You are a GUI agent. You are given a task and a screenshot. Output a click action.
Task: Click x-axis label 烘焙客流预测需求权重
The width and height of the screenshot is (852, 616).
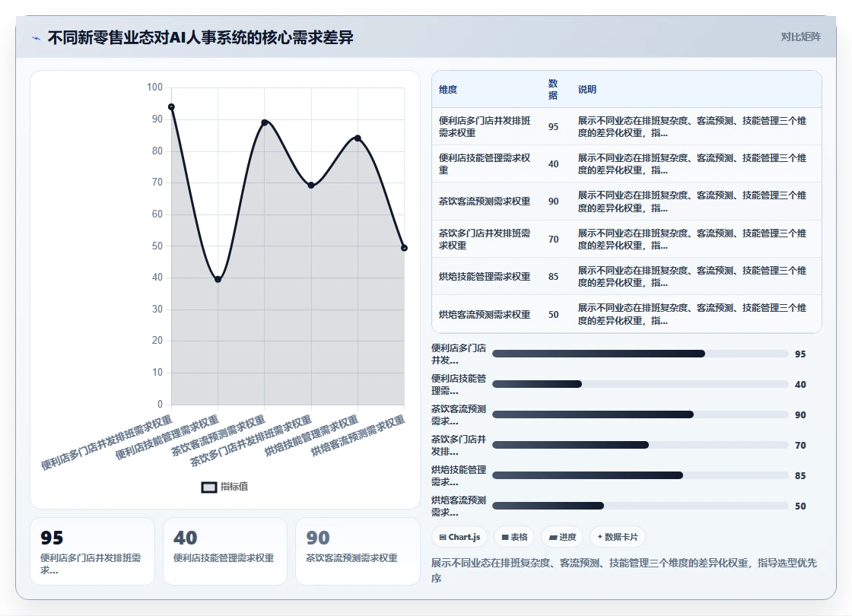tap(358, 436)
